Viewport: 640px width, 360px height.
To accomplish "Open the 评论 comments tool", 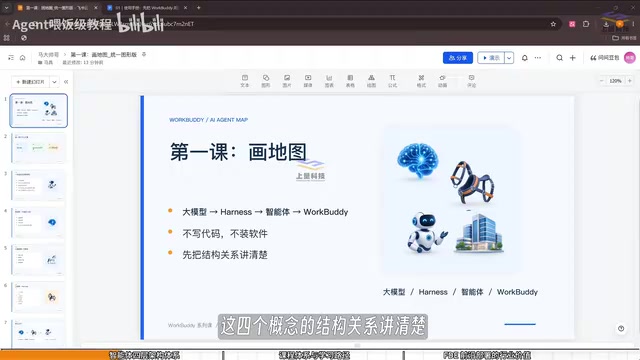I will (471, 81).
